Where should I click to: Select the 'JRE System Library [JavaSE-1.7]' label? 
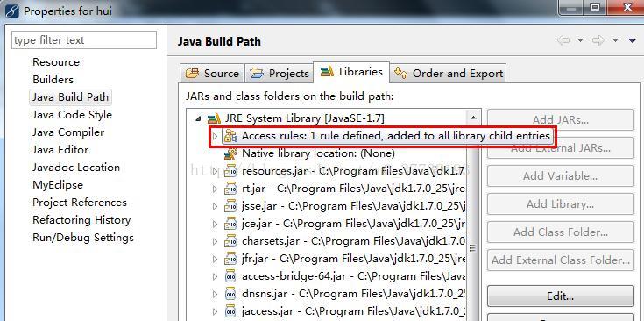304,118
